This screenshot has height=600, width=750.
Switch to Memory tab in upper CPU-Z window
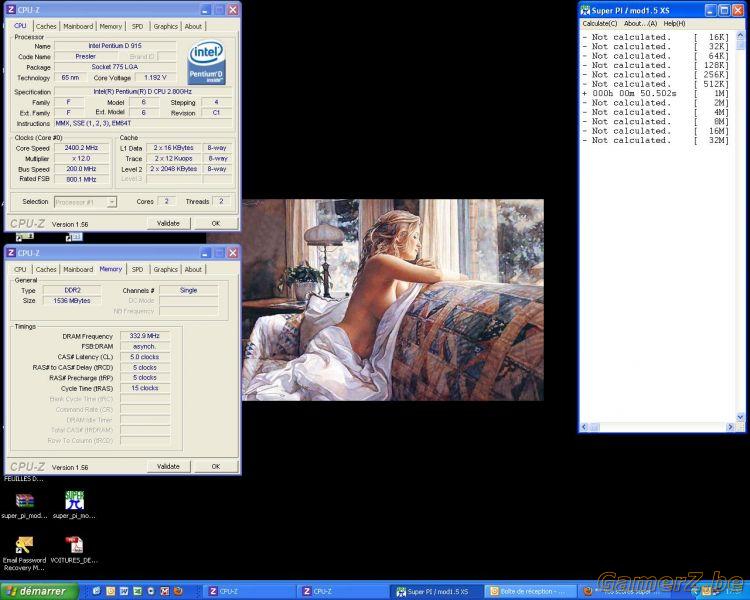(110, 26)
